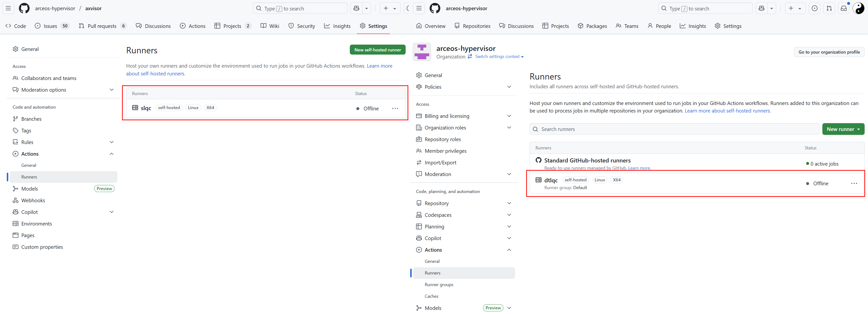
Task: Expand Billing and licensing section
Action: pyautogui.click(x=509, y=116)
